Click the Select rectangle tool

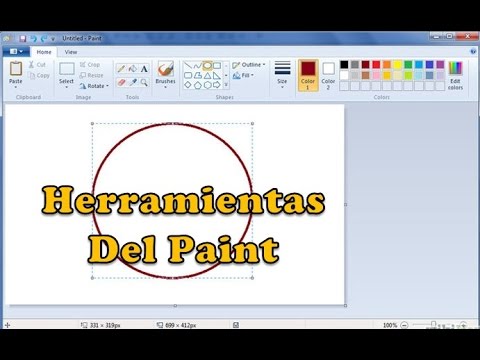[66, 69]
